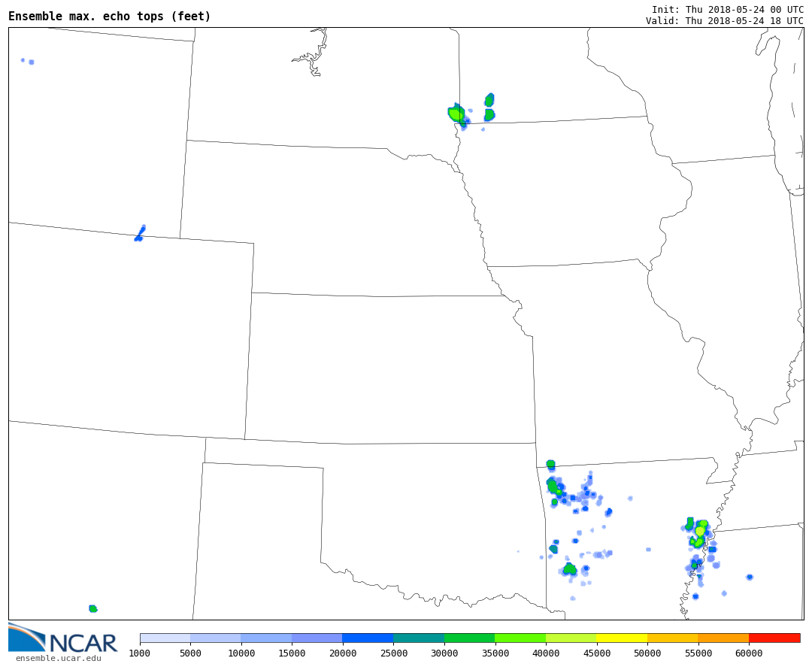Click the teal 25000–30000 feet swatch

tap(418, 638)
